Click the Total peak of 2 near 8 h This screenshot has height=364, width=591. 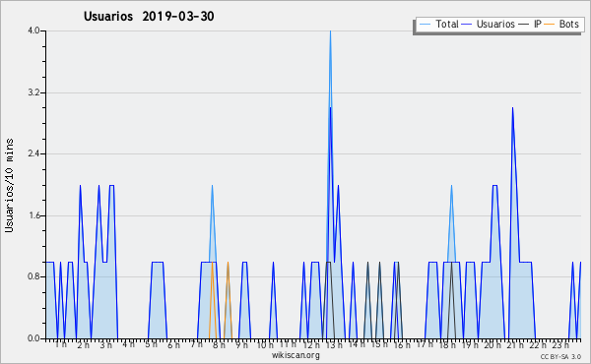click(212, 186)
